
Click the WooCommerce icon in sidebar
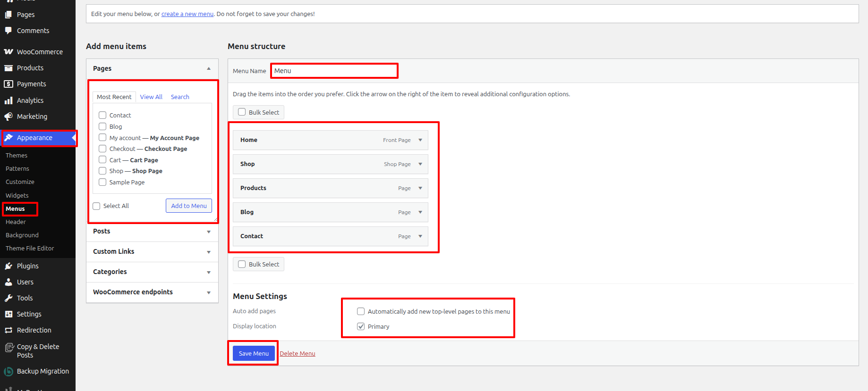click(x=9, y=52)
